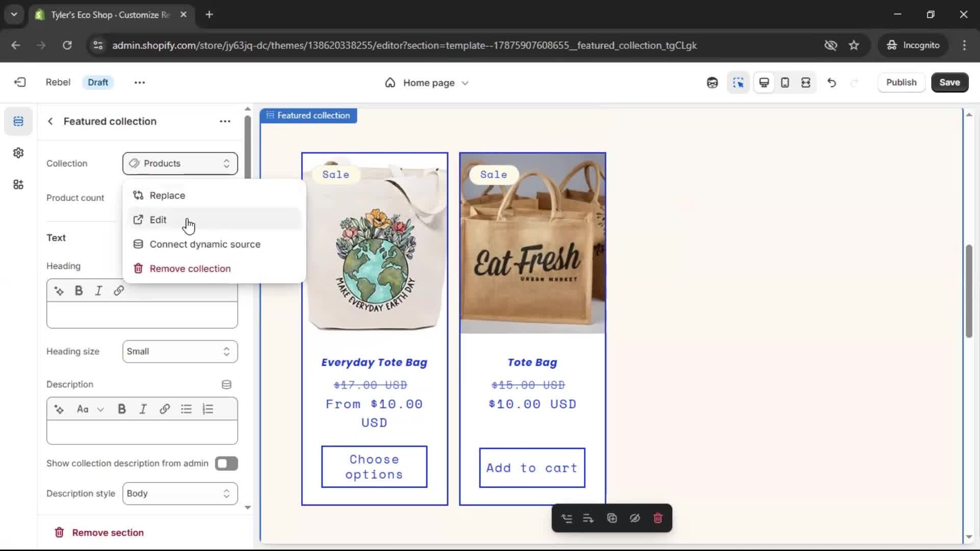The height and width of the screenshot is (551, 980).
Task: Insert link in Heading editor toolbar
Action: pos(118,291)
